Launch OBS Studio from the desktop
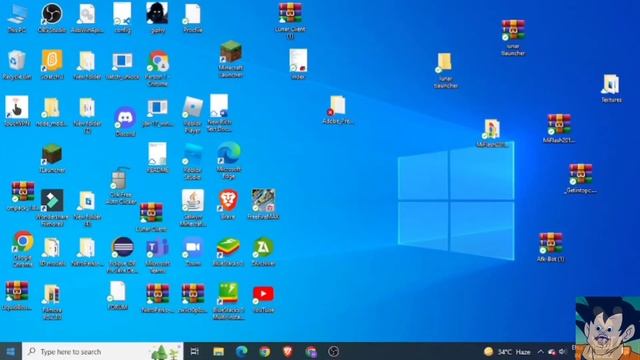640x360 pixels. click(52, 18)
